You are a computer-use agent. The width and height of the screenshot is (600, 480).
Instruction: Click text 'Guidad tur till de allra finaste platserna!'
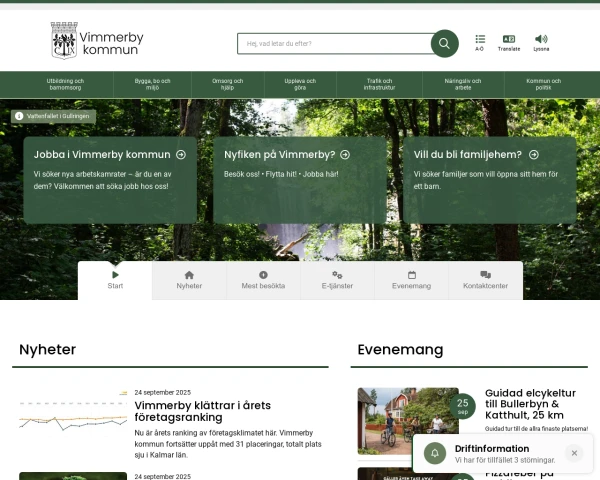click(x=536, y=429)
